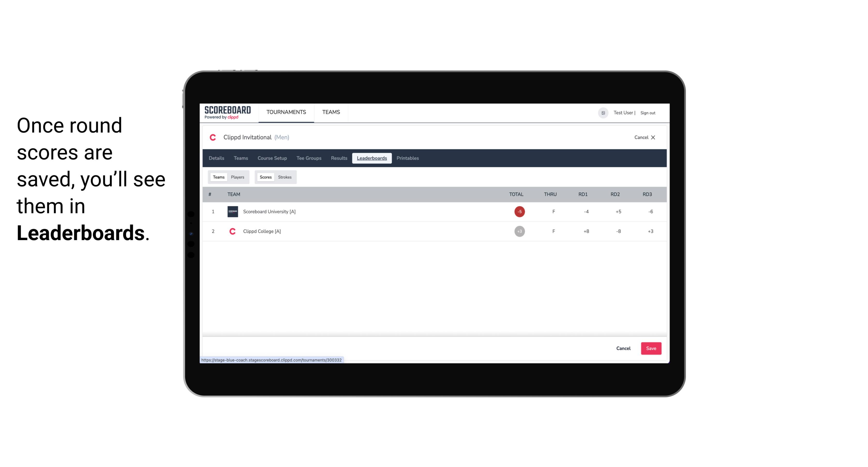Click the Strokes filter button

285,177
